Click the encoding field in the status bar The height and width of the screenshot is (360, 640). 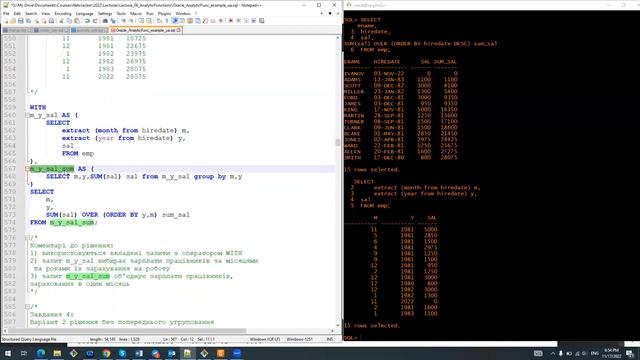[x=300, y=339]
